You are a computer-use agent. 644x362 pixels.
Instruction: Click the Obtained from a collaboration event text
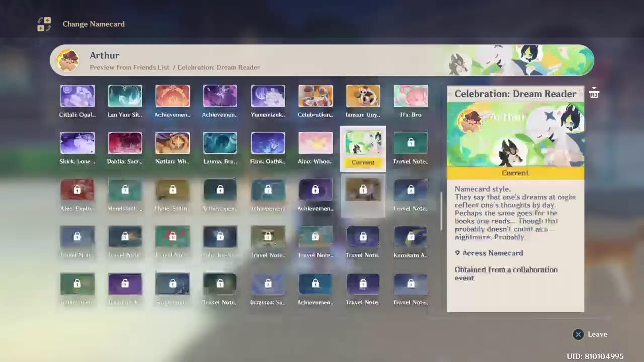(x=506, y=274)
